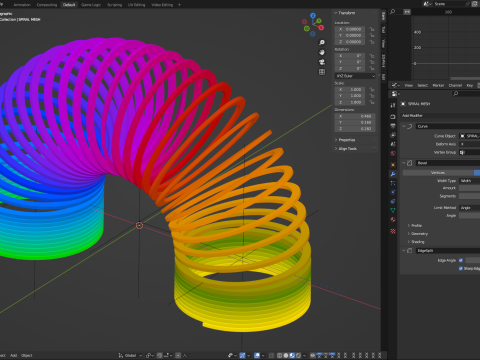The height and width of the screenshot is (360, 480).
Task: Click the Bevel Angle field
Action: click(x=469, y=216)
